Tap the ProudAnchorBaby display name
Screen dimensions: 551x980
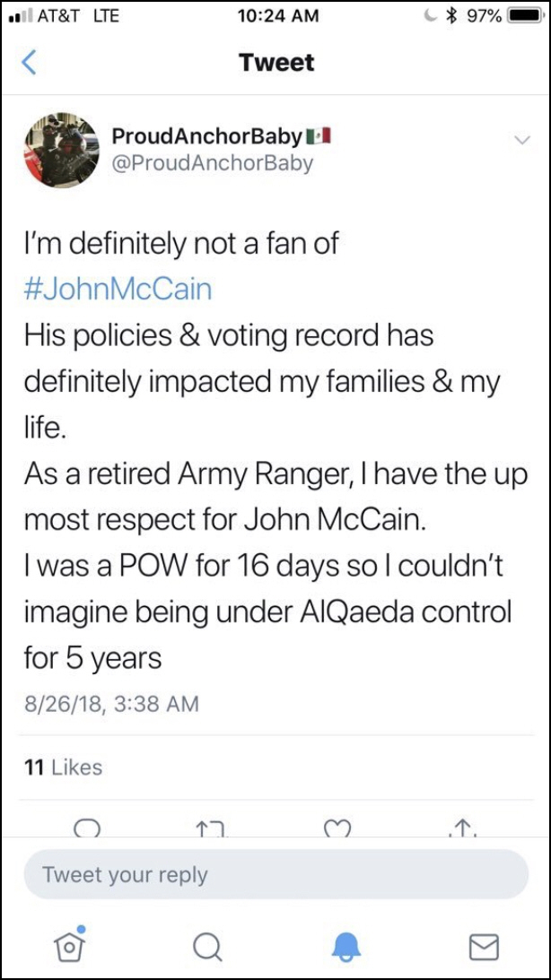206,136
